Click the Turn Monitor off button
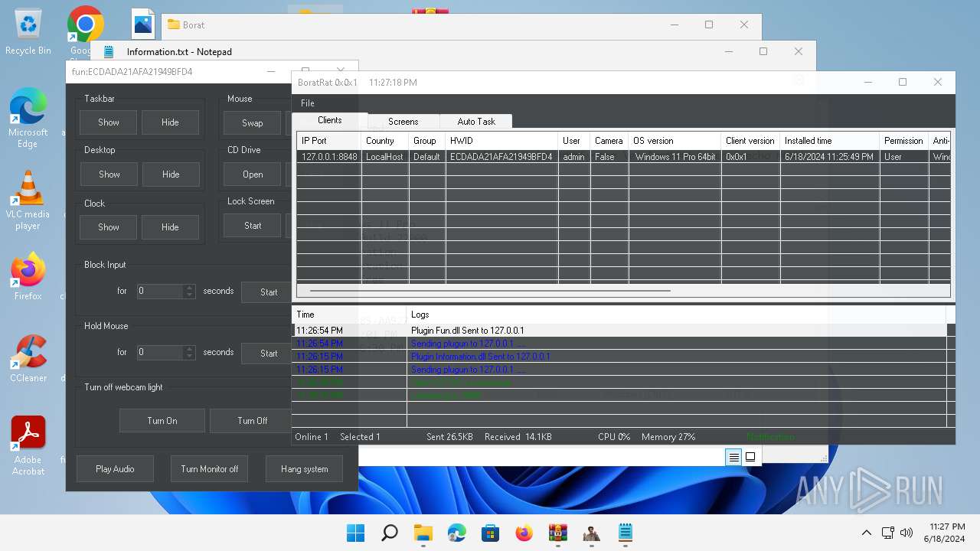 pyautogui.click(x=209, y=469)
